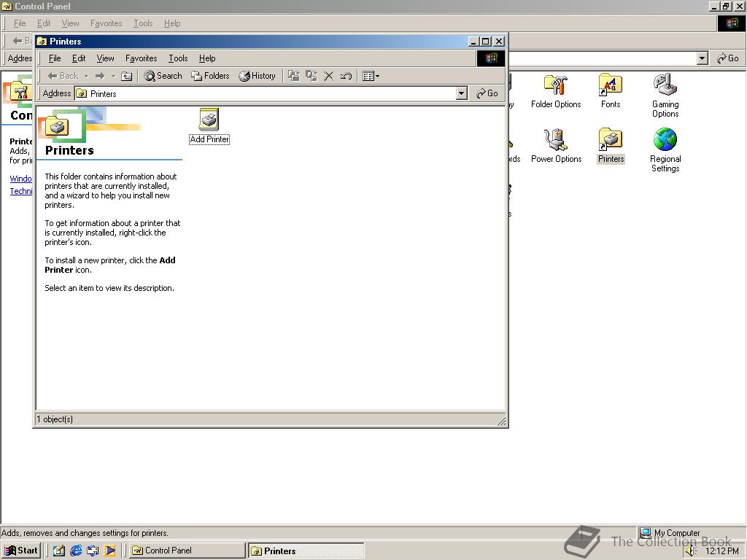Screen dimensions: 747x560
Task: Open Tools menu in Control Panel window
Action: pos(143,23)
